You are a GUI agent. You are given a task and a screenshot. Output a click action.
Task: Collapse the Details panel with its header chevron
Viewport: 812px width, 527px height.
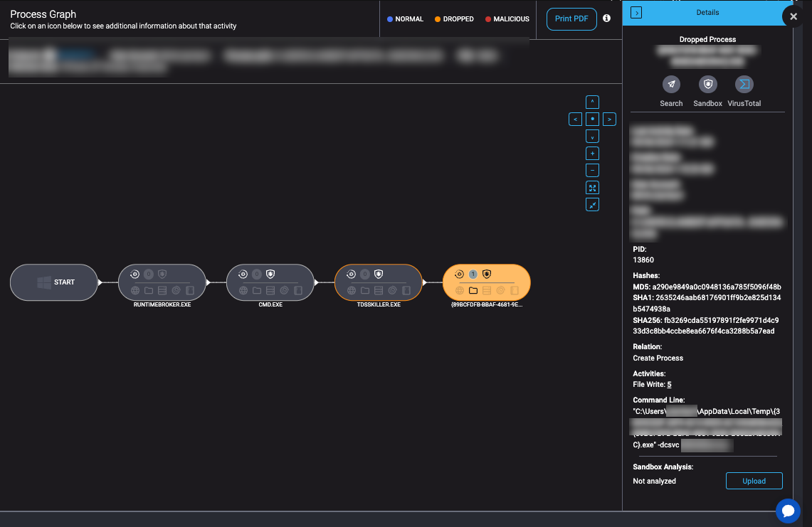[x=636, y=12]
